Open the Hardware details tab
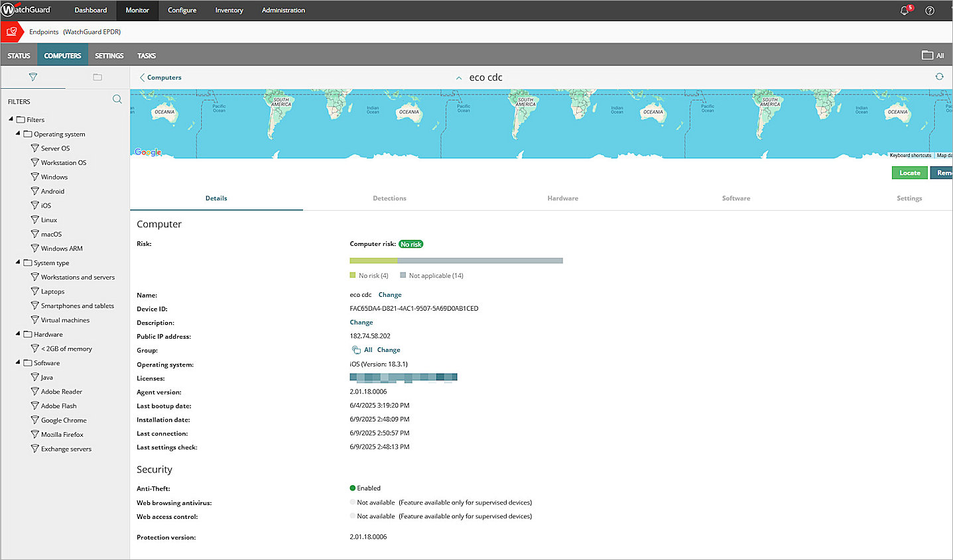The image size is (953, 560). coord(562,198)
